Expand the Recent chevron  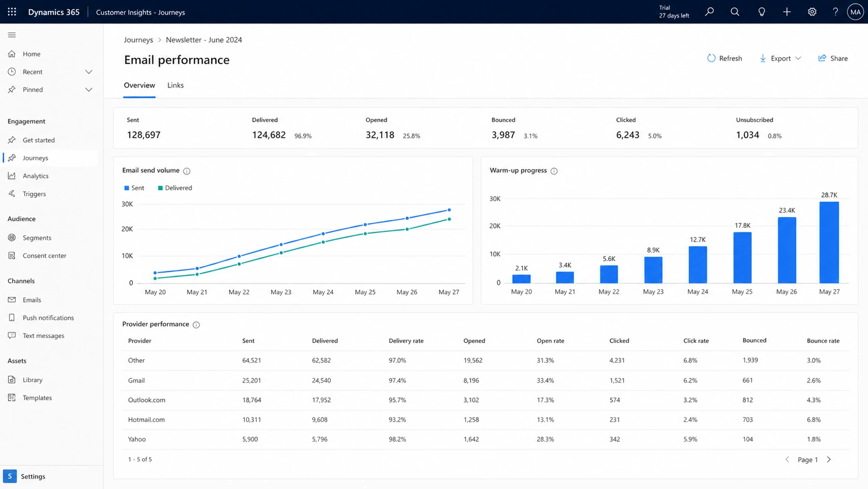pos(89,72)
